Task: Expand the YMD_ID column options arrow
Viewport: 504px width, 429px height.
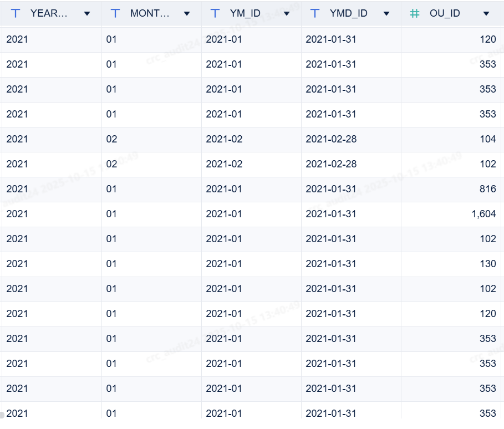Action: pyautogui.click(x=386, y=13)
